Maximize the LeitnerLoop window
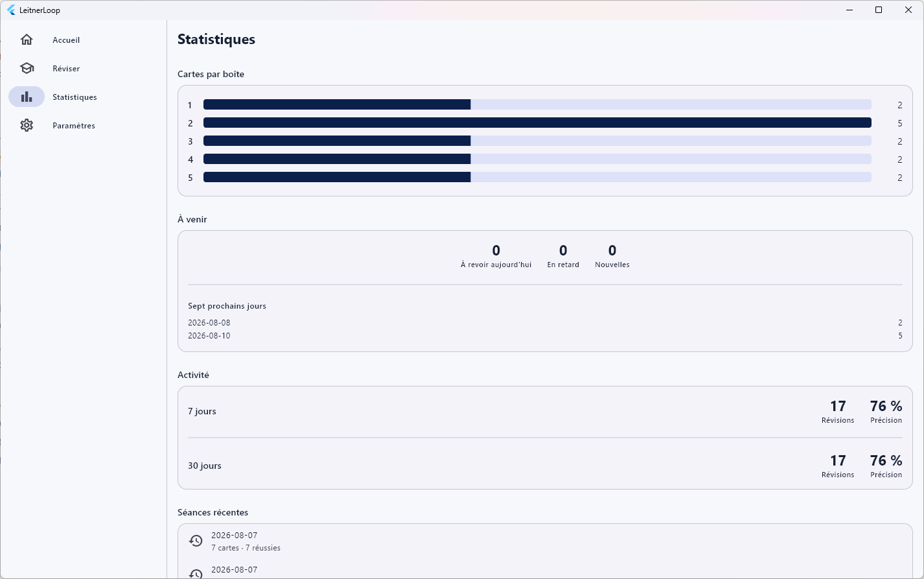Viewport: 924px width, 579px height. [x=879, y=10]
